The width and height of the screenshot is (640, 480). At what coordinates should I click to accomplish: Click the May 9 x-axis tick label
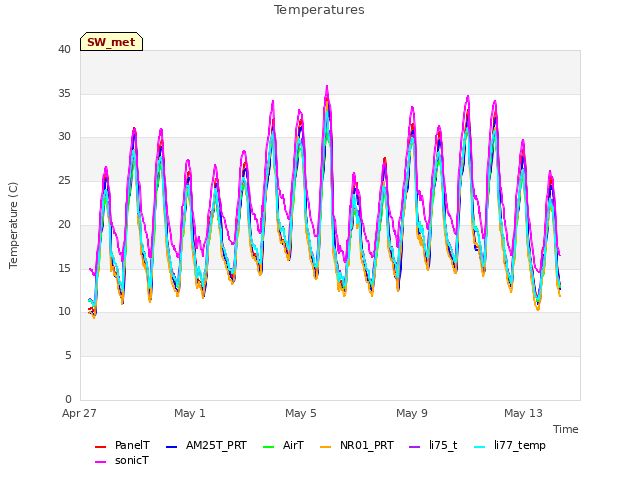(412, 413)
